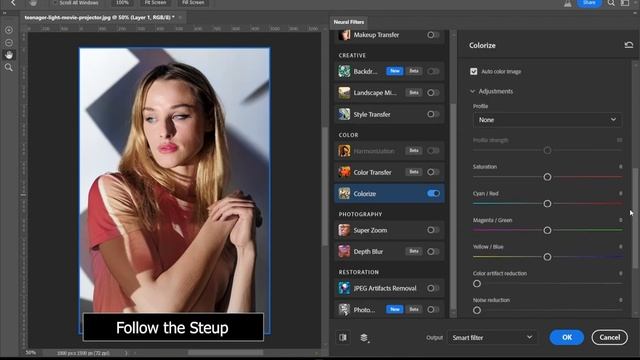
Task: Click the layer preview stack icon
Action: pyautogui.click(x=364, y=338)
